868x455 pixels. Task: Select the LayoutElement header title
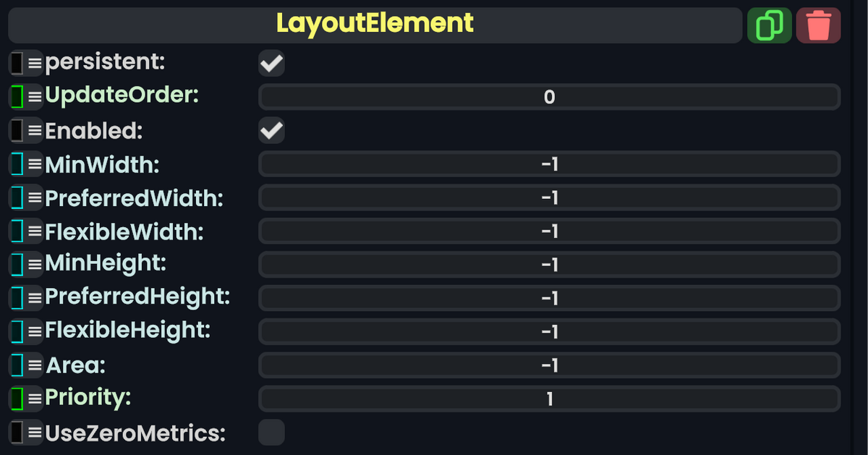373,24
